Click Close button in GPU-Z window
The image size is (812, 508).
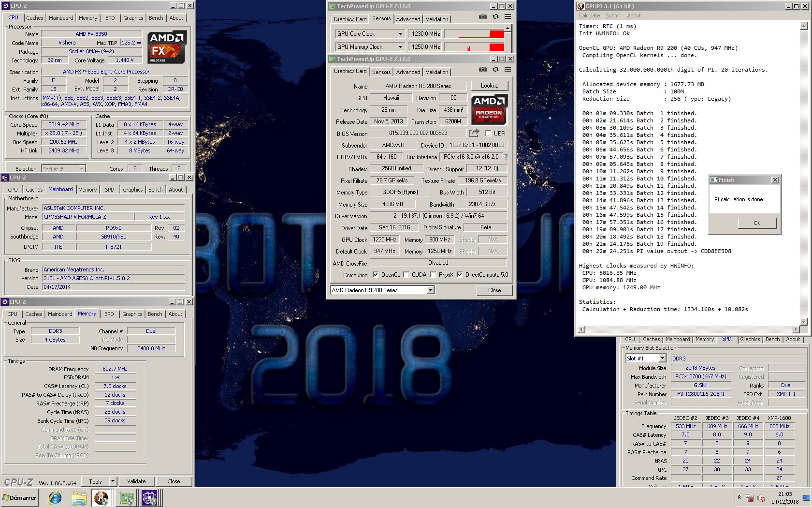click(x=494, y=290)
